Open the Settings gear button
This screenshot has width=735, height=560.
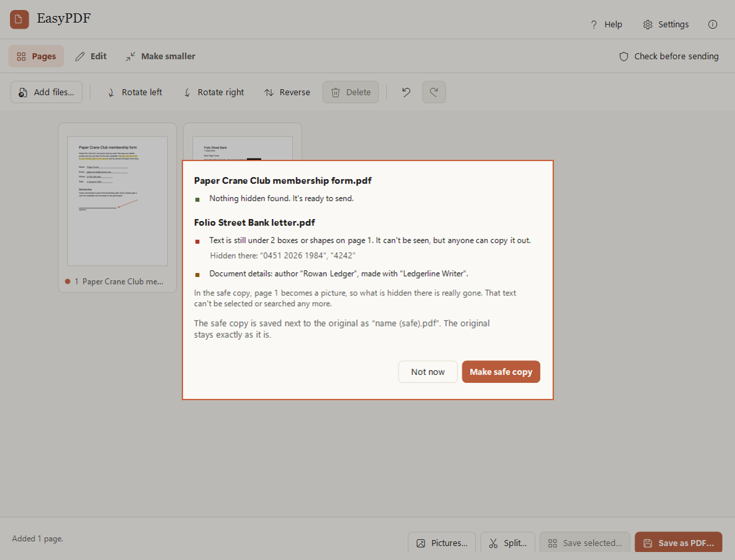[x=666, y=25]
